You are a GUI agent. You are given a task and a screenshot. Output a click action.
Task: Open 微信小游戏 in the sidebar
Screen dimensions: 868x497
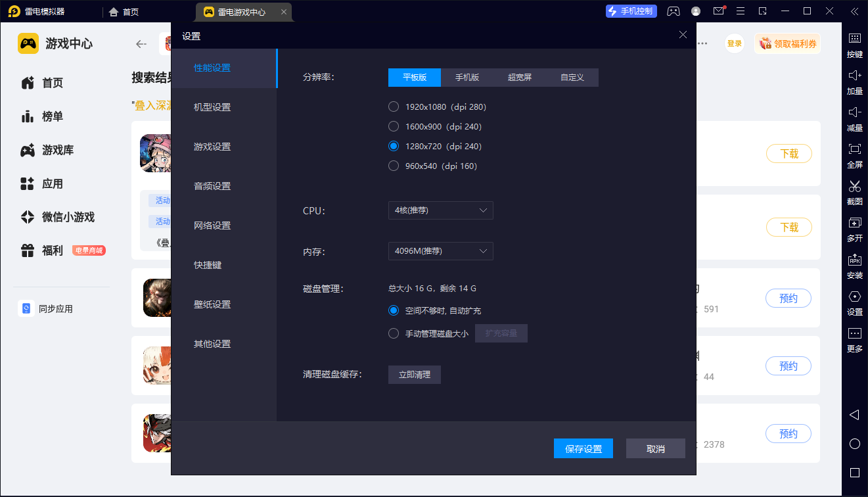68,217
